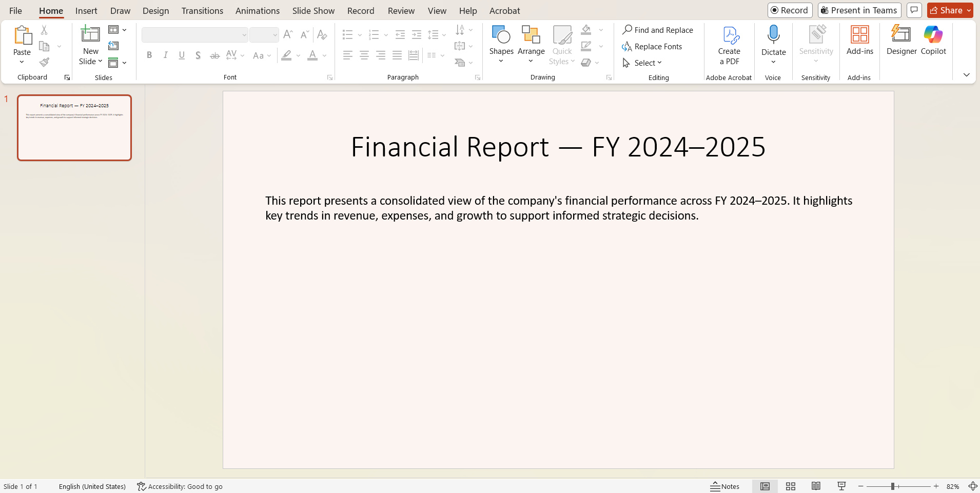This screenshot has width=980, height=493.
Task: Click Find and Replace
Action: click(658, 30)
